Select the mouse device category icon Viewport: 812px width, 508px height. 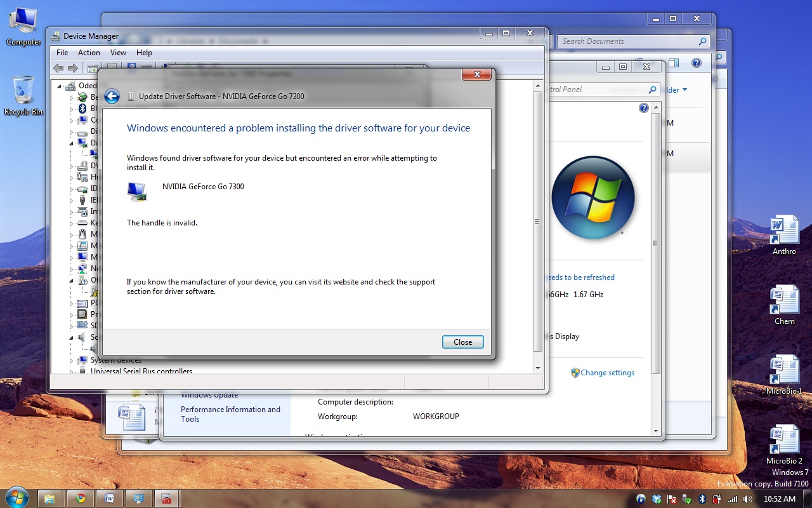pyautogui.click(x=82, y=234)
